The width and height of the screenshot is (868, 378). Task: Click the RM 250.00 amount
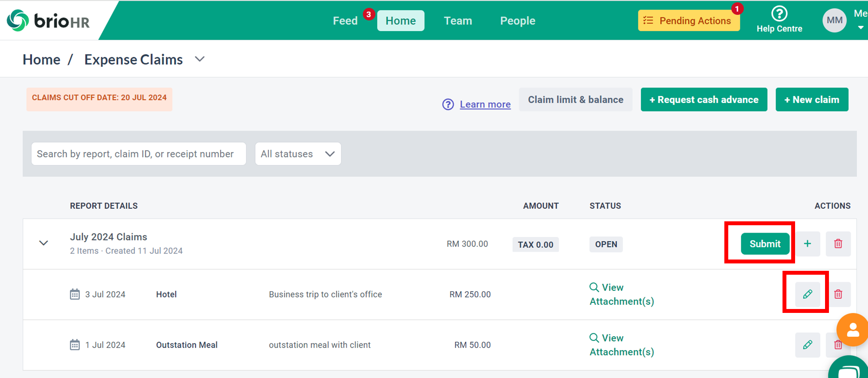470,294
